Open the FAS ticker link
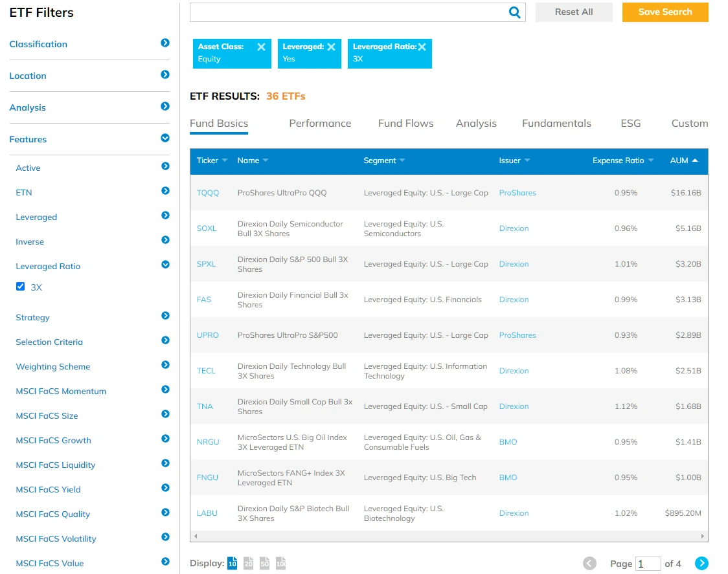Viewport: 728px width, 574px height. point(204,300)
